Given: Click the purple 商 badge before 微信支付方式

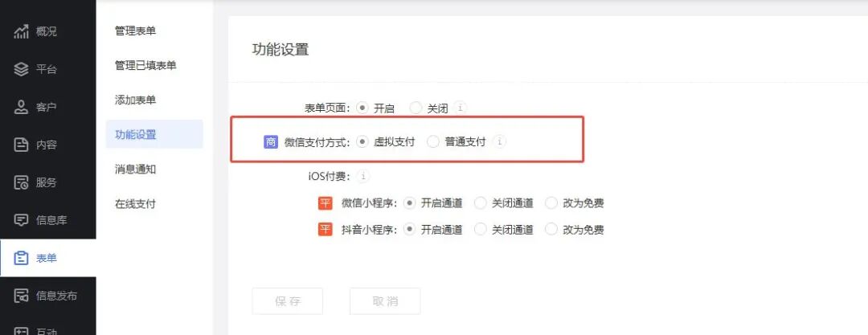Looking at the screenshot, I should coord(270,141).
